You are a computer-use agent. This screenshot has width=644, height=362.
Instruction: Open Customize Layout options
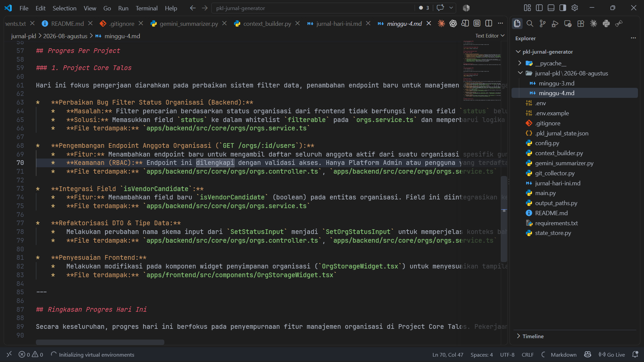coord(527,8)
